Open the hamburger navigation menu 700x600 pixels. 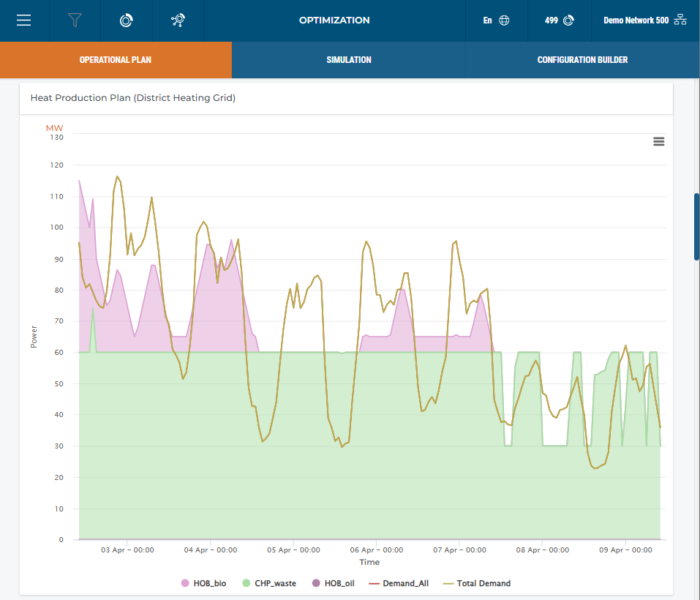(24, 20)
